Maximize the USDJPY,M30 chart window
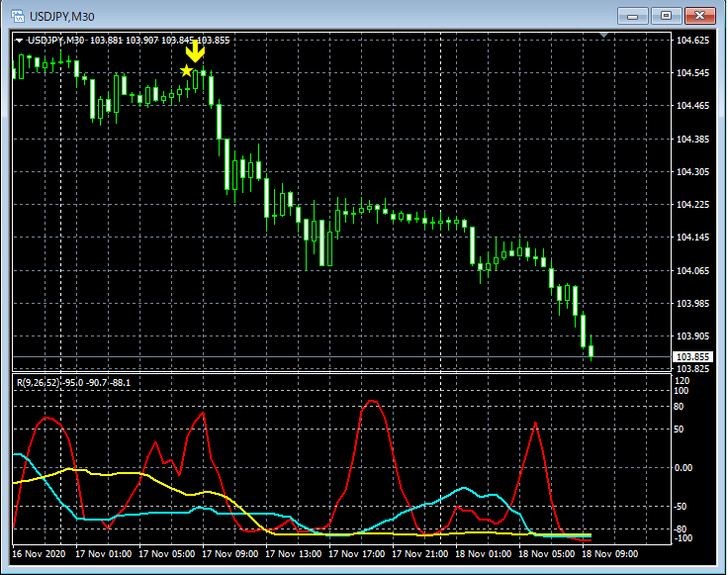 (x=666, y=16)
